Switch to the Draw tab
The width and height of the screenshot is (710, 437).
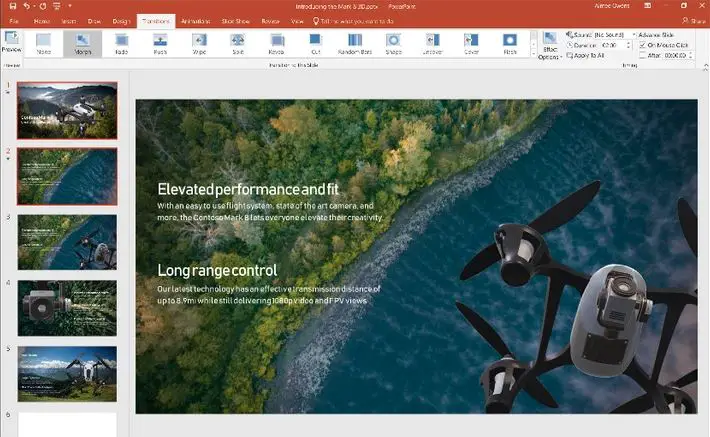pos(95,21)
